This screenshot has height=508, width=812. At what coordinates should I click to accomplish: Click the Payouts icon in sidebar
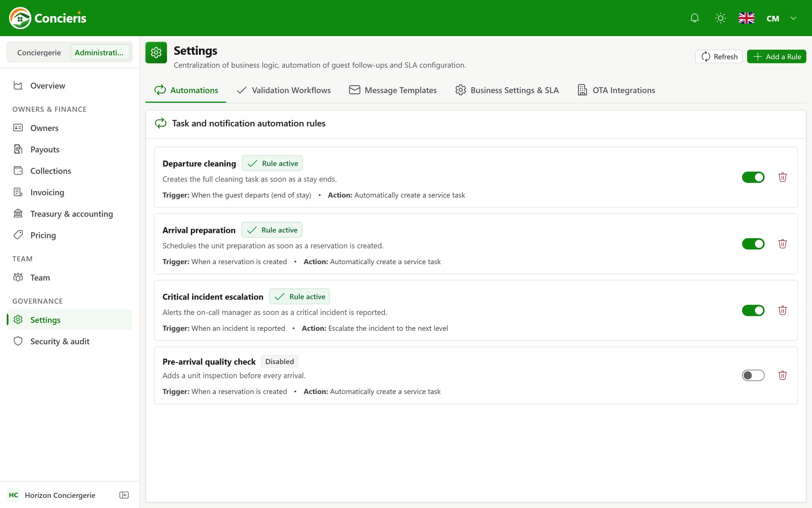(18, 149)
